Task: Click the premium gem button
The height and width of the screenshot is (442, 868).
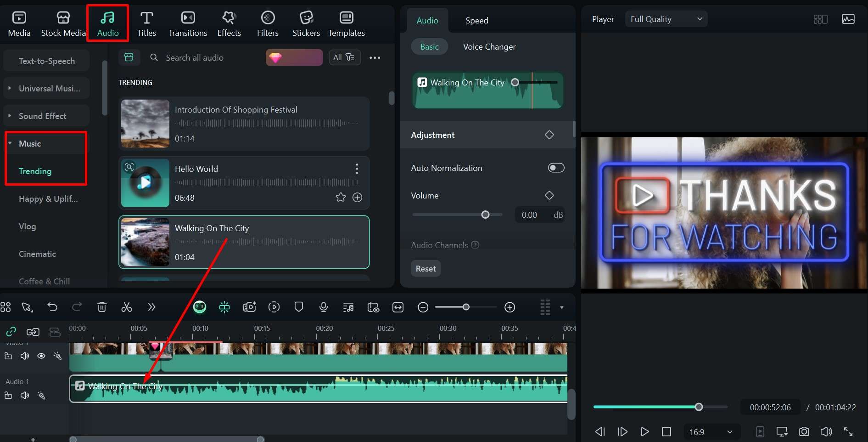Action: 294,57
